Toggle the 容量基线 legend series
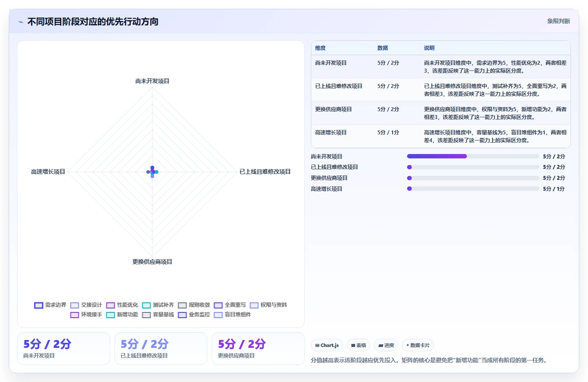The width and height of the screenshot is (588, 382). pos(158,315)
